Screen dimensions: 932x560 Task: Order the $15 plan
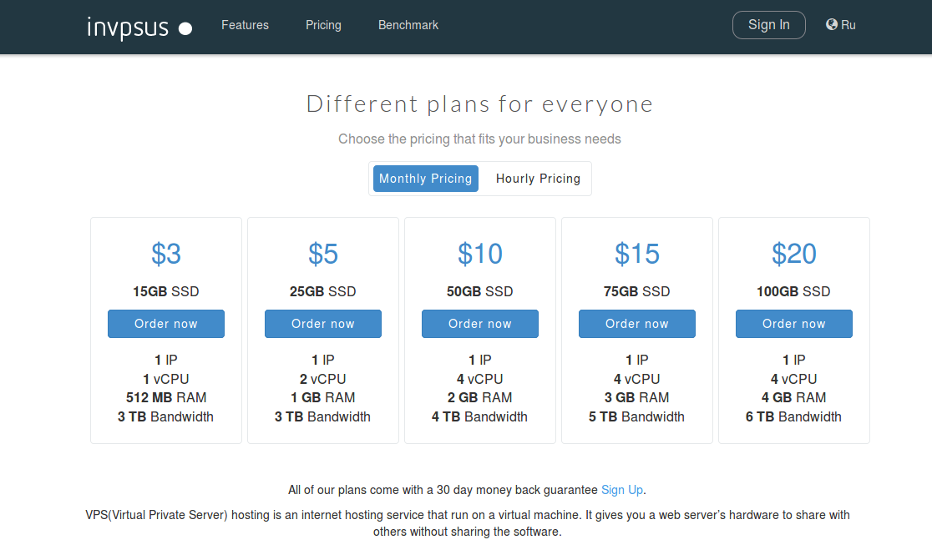[636, 324]
